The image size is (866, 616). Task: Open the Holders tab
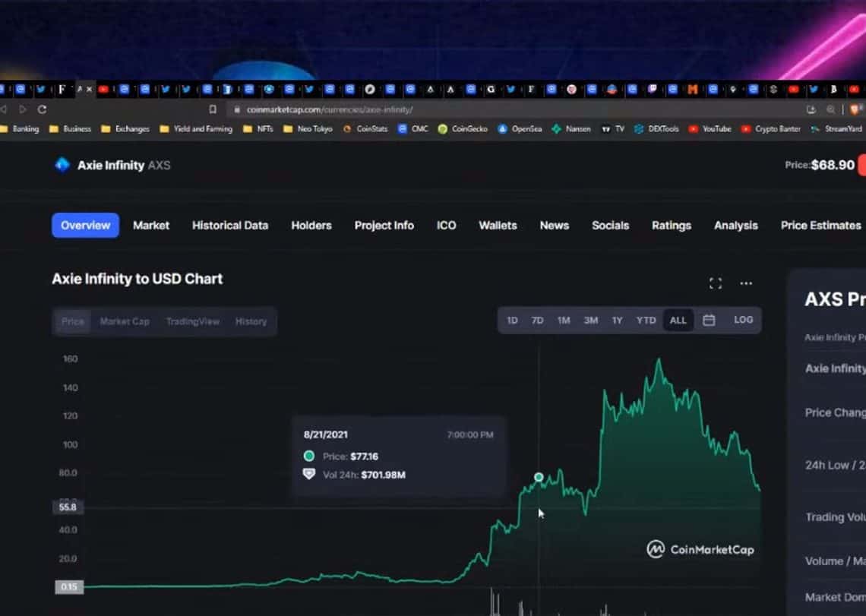pyautogui.click(x=311, y=226)
